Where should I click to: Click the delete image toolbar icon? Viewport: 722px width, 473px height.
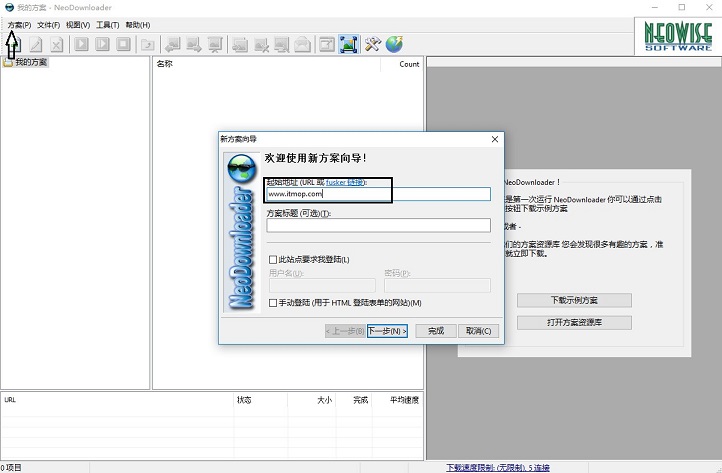click(x=261, y=45)
